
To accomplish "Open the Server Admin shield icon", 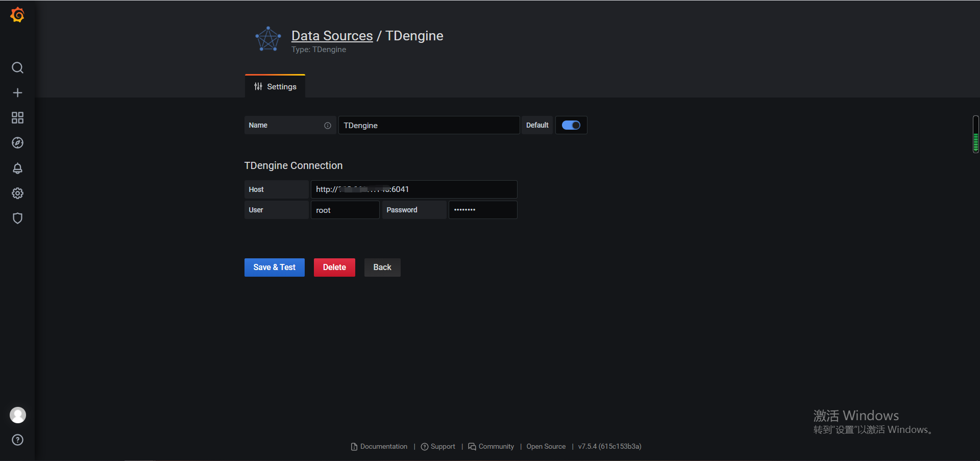I will pyautogui.click(x=17, y=218).
